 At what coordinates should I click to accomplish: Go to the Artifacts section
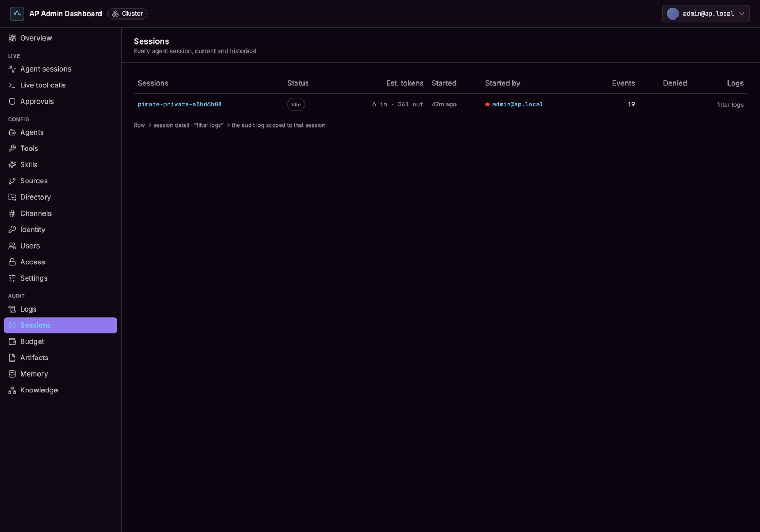tap(60, 358)
